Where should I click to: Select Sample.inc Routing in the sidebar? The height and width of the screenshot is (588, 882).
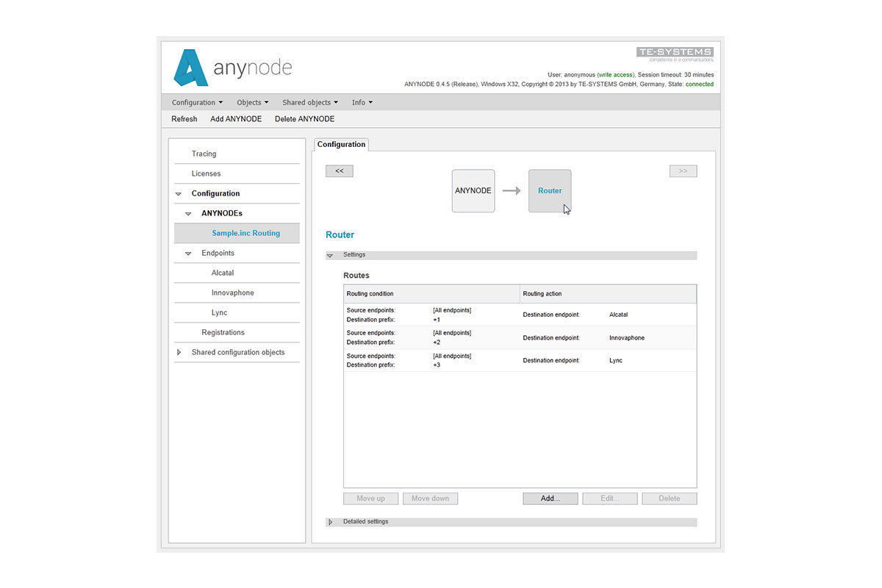point(237,233)
